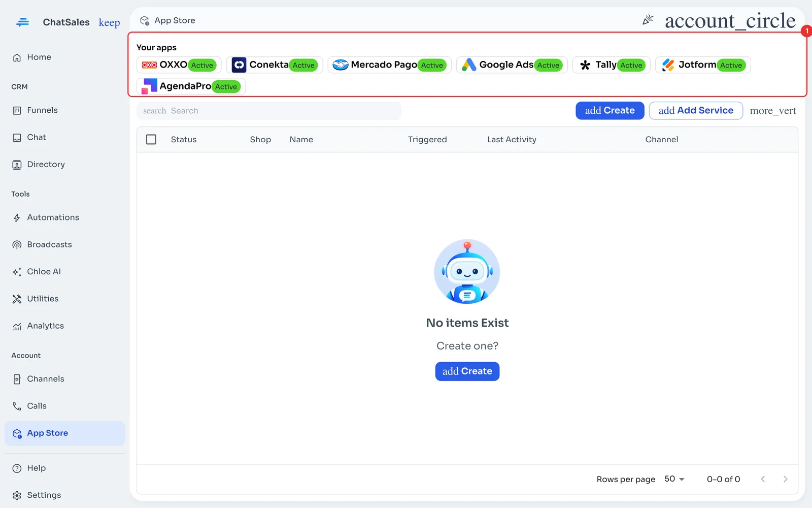Open the Funnels sidebar item
Viewport: 812px width, 508px height.
tap(64, 110)
